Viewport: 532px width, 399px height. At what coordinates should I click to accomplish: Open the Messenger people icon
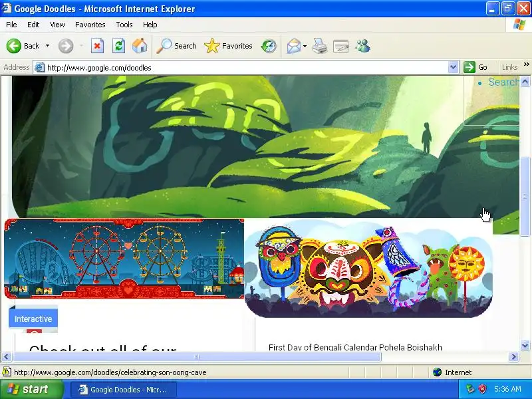362,46
